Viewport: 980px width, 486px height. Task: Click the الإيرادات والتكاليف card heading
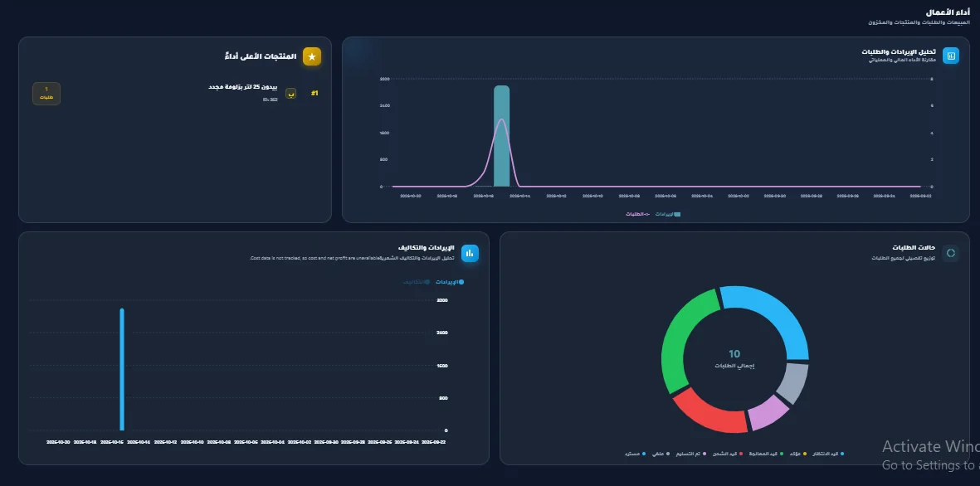pos(427,248)
